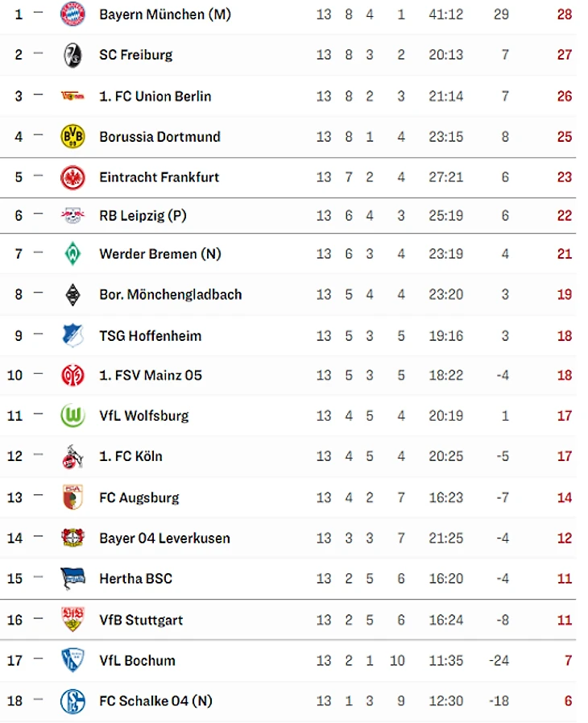Open the Bor. Mönchengladbach team link
Viewport: 588px width, 723px height.
(170, 294)
